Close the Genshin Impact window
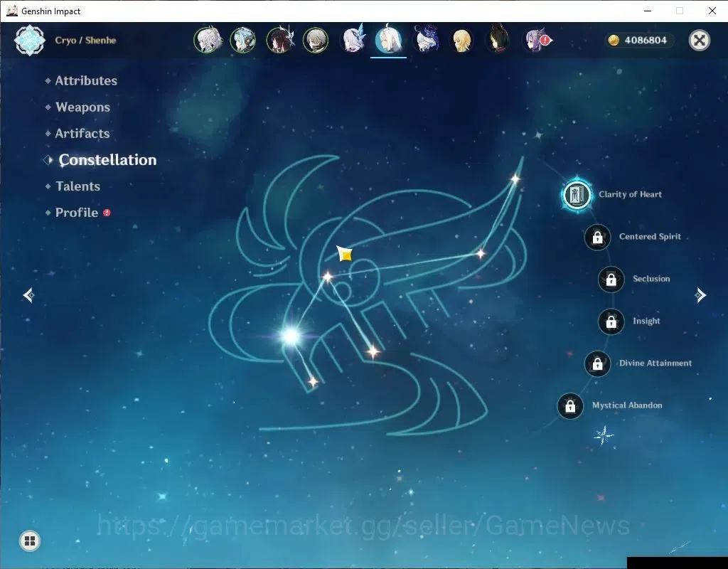The height and width of the screenshot is (569, 728). pos(712,11)
